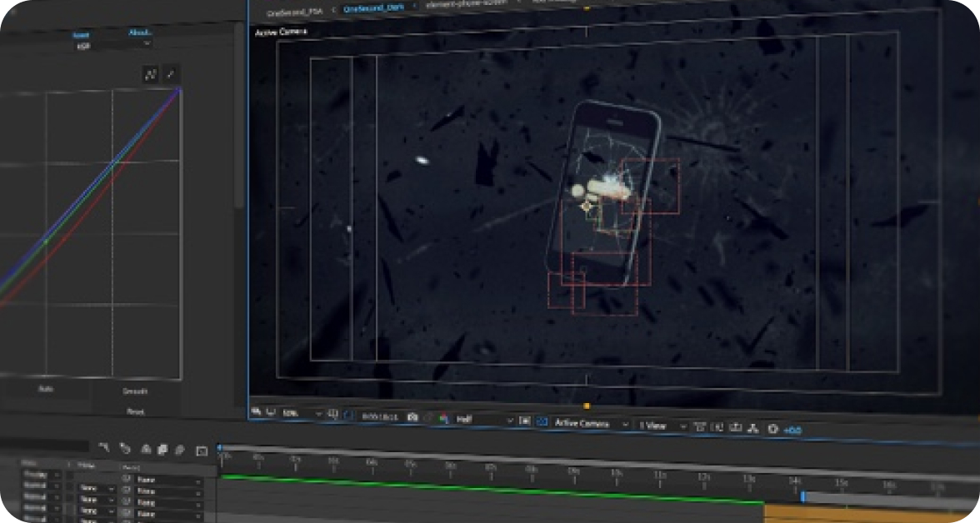980x523 pixels.
Task: Open the second layer's Parent None dropdown
Action: pyautogui.click(x=168, y=491)
